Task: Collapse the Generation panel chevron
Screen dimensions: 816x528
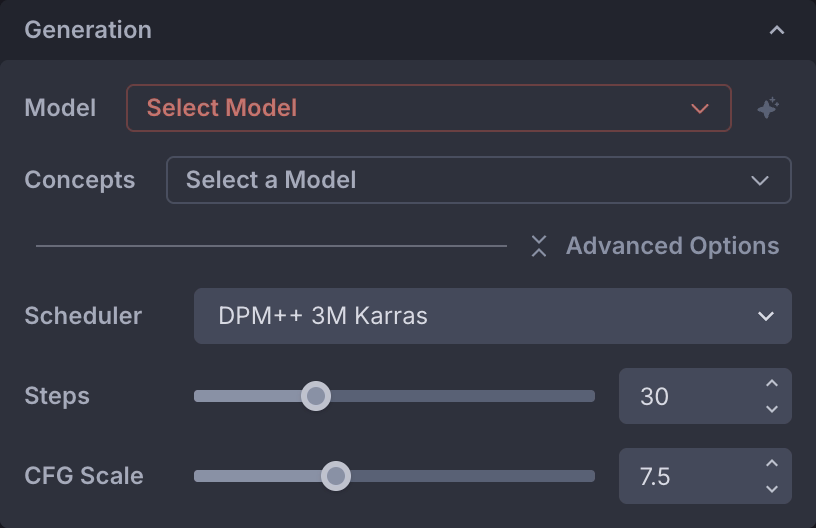Action: click(x=776, y=30)
